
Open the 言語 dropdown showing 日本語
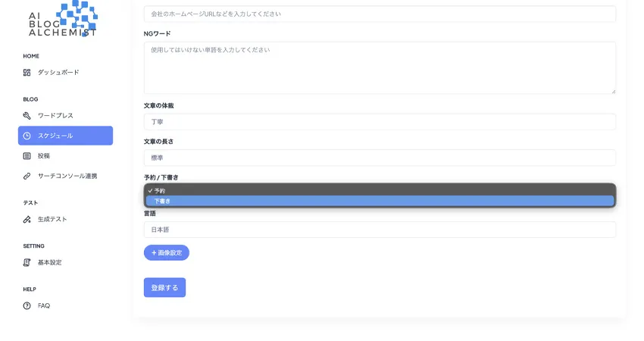coord(379,230)
